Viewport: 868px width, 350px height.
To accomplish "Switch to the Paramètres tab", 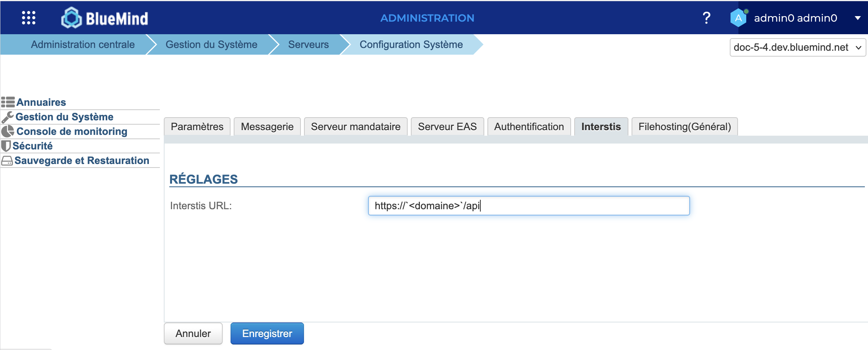I will 197,127.
